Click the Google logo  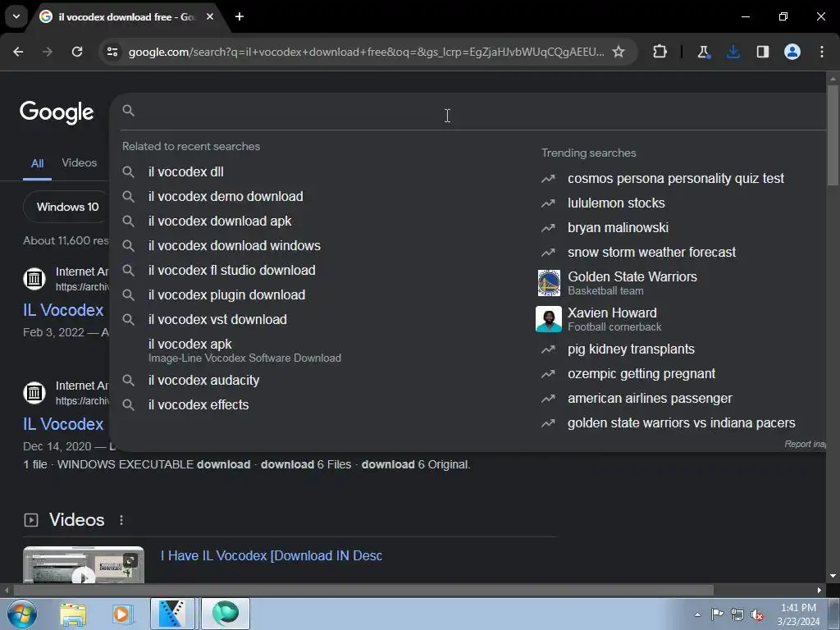pyautogui.click(x=57, y=112)
